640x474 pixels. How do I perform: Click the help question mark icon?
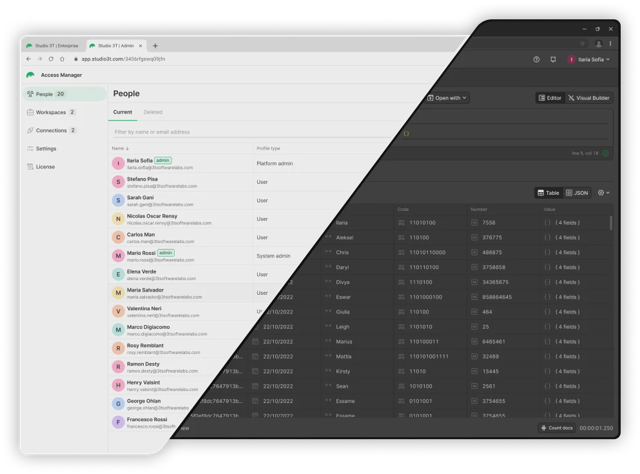click(536, 60)
